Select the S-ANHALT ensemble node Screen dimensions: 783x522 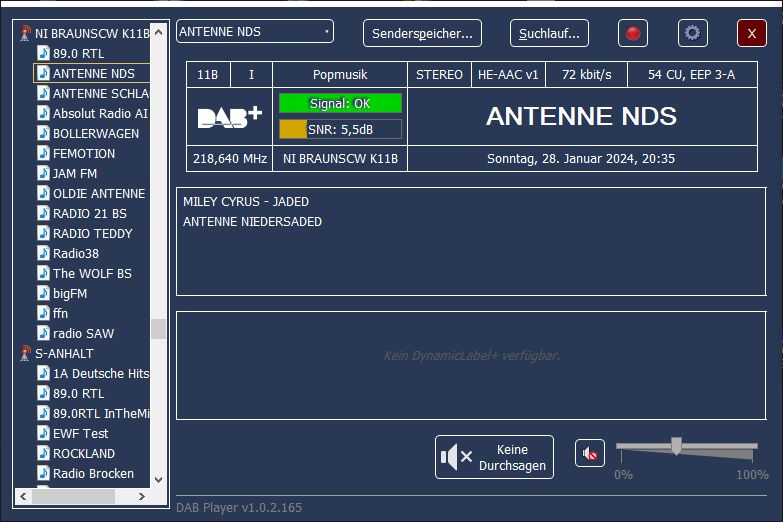64,353
